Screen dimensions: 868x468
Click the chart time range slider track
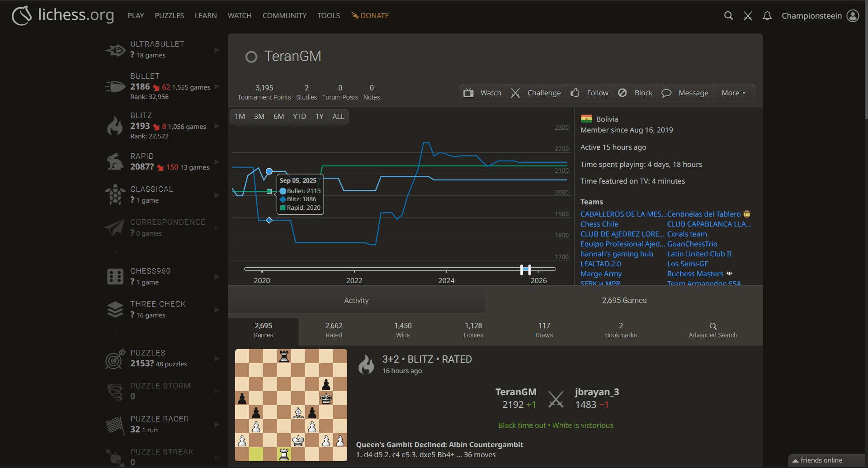pos(400,269)
